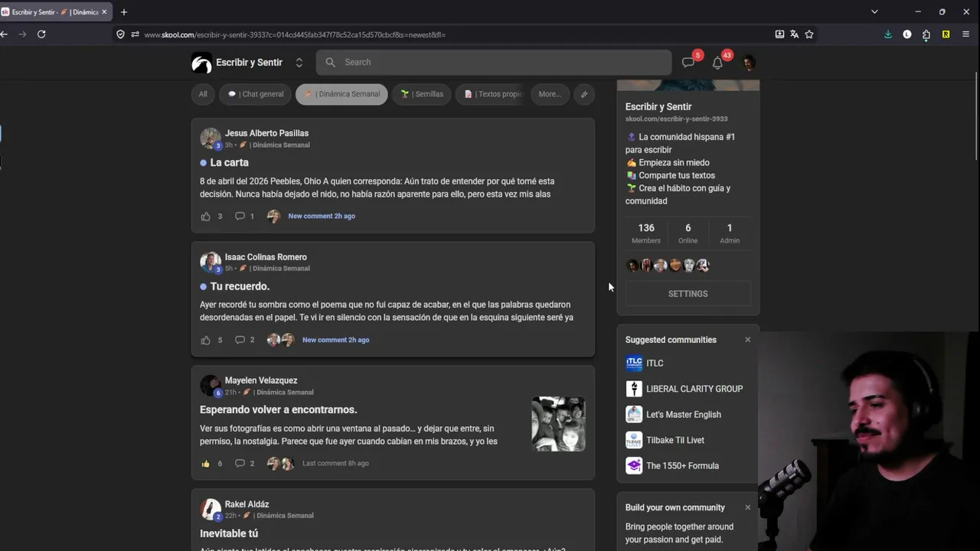Open the 6 Online count

(688, 233)
